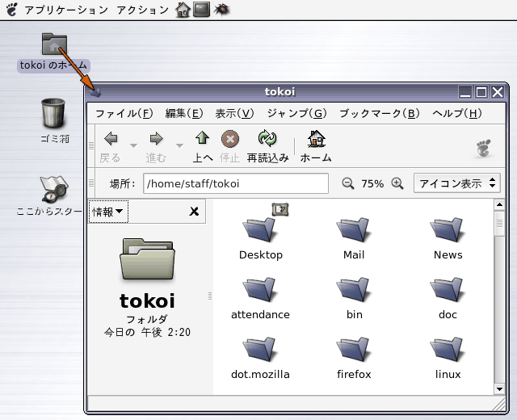Open the ヘルプ(H) menu
Image resolution: width=517 pixels, height=420 pixels.
click(x=457, y=113)
